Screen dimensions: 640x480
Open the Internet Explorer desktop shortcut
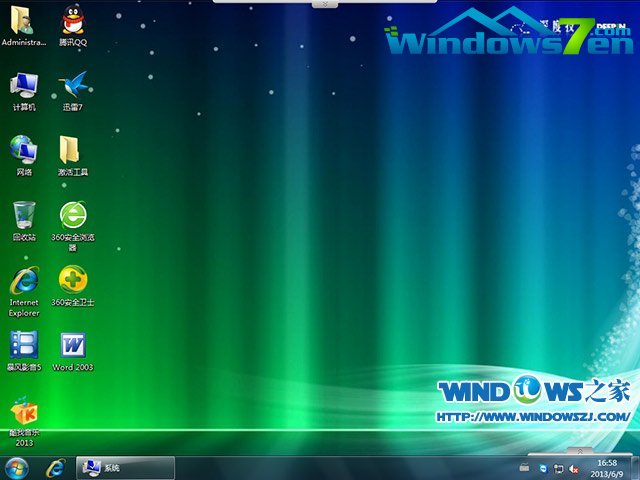(x=24, y=291)
